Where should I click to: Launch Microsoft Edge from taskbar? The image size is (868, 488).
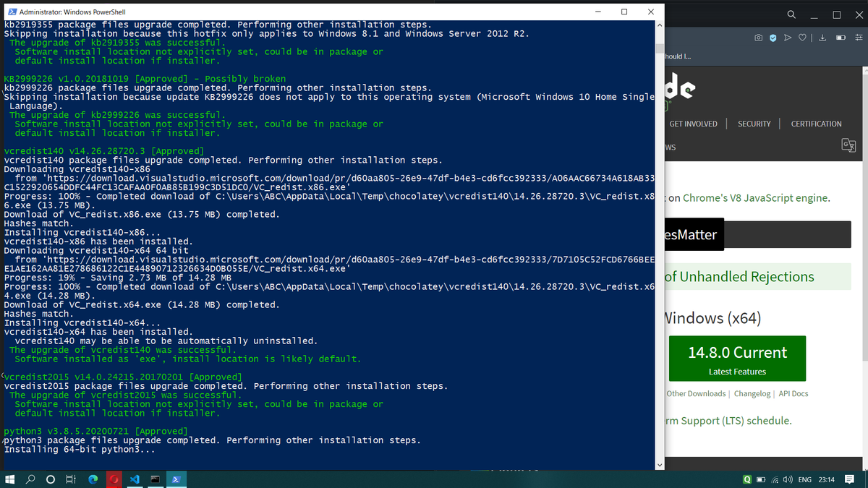coord(93,479)
